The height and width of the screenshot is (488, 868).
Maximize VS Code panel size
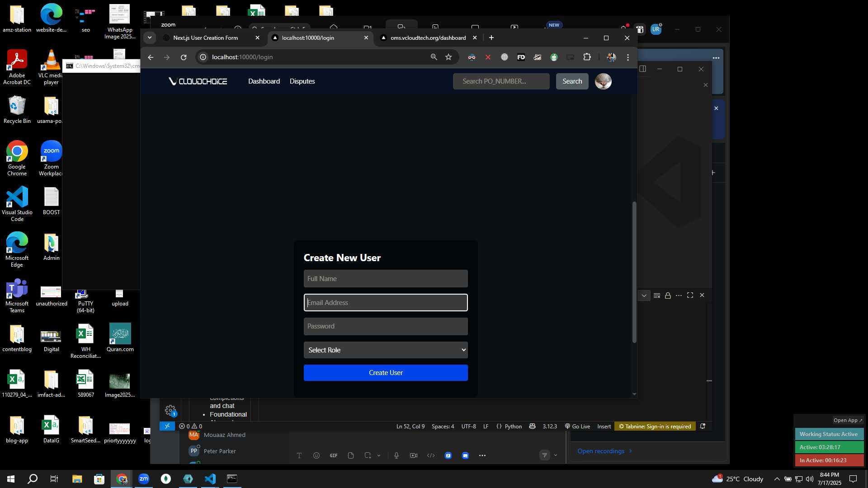pyautogui.click(x=690, y=295)
